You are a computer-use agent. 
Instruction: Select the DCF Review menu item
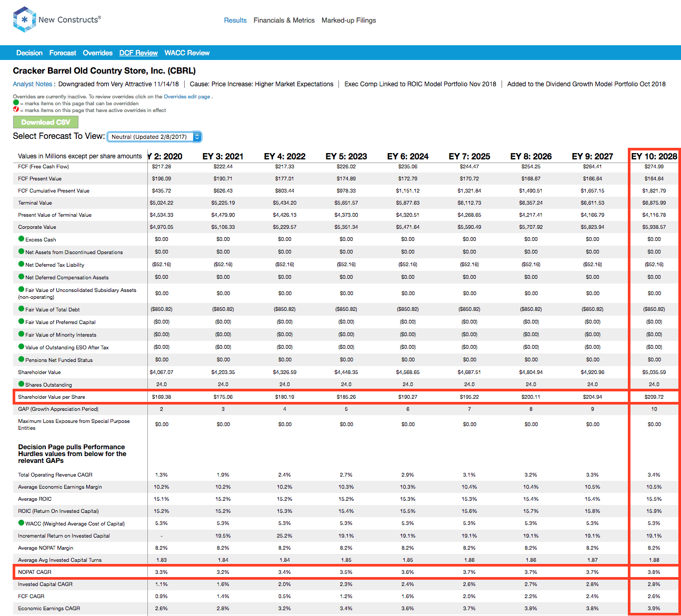pos(138,53)
